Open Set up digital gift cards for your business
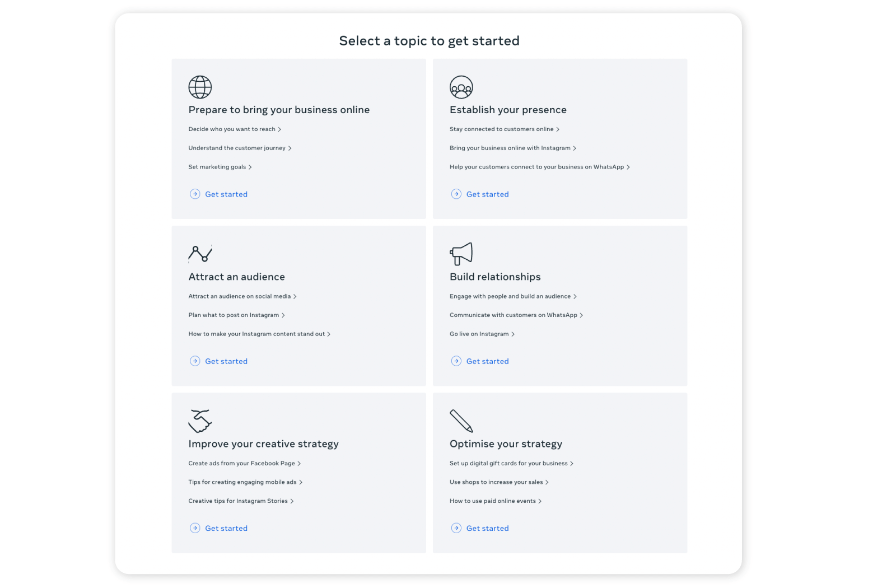This screenshot has height=588, width=896. [x=507, y=463]
